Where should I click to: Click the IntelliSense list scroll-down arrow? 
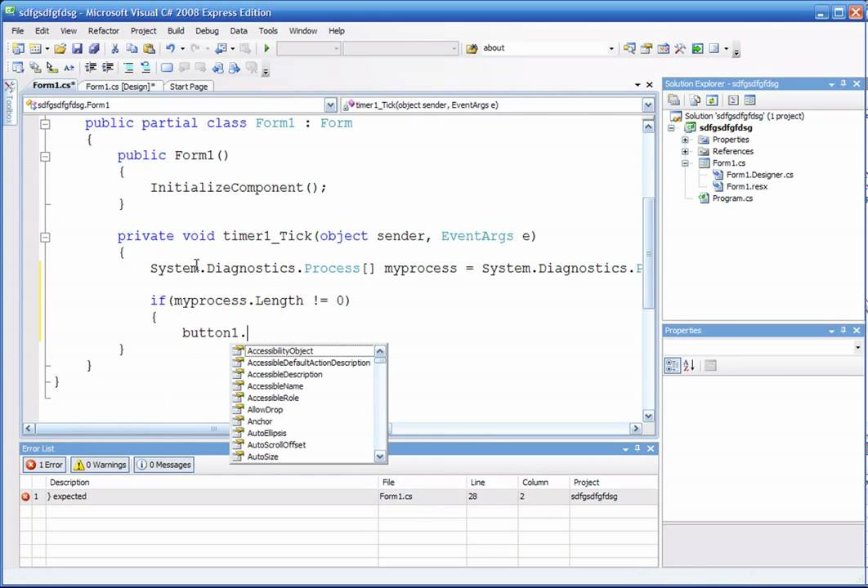point(380,457)
